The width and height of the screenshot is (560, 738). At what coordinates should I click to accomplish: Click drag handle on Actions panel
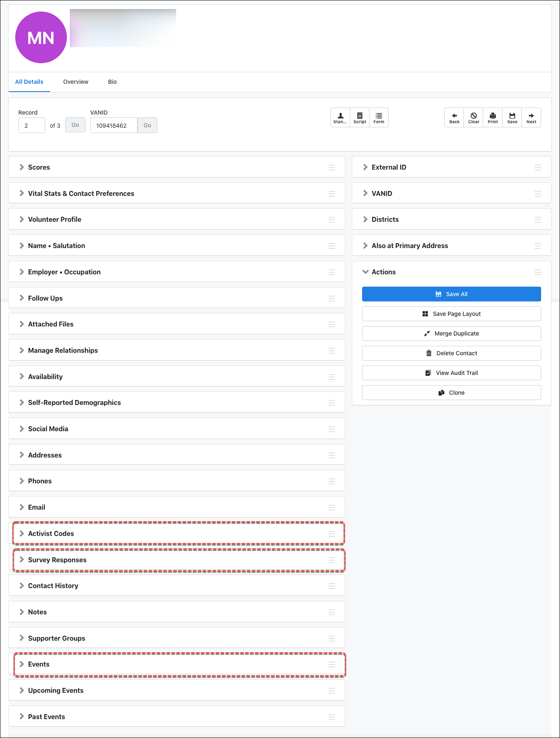(x=538, y=272)
